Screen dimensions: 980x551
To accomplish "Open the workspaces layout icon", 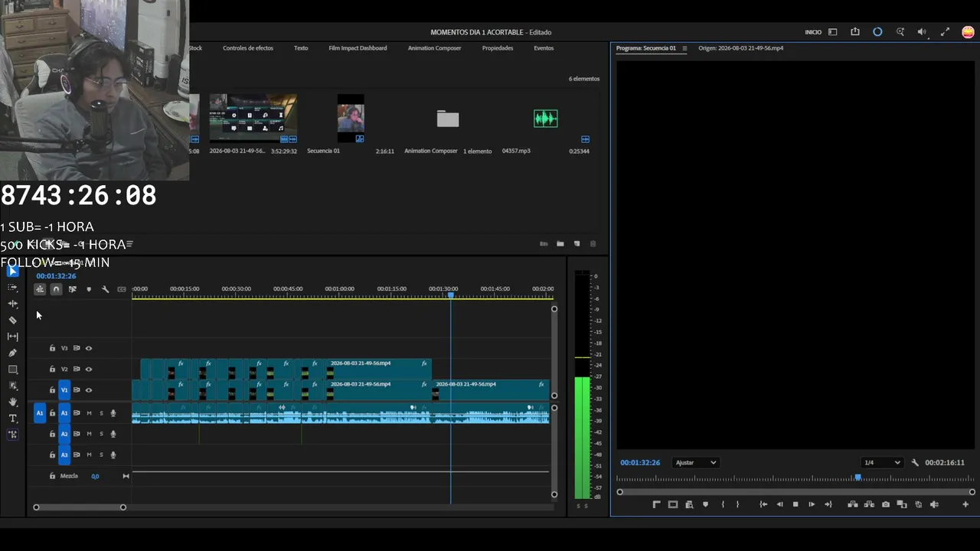I will coord(833,32).
